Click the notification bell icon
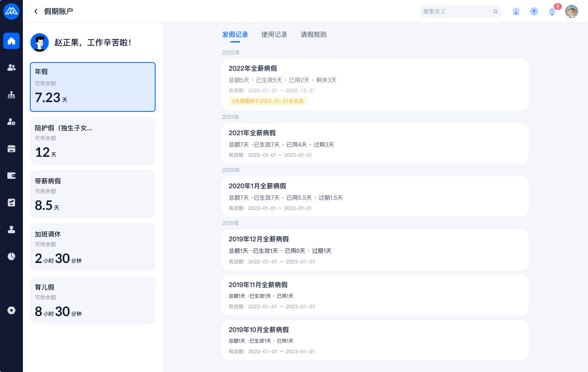 point(552,11)
